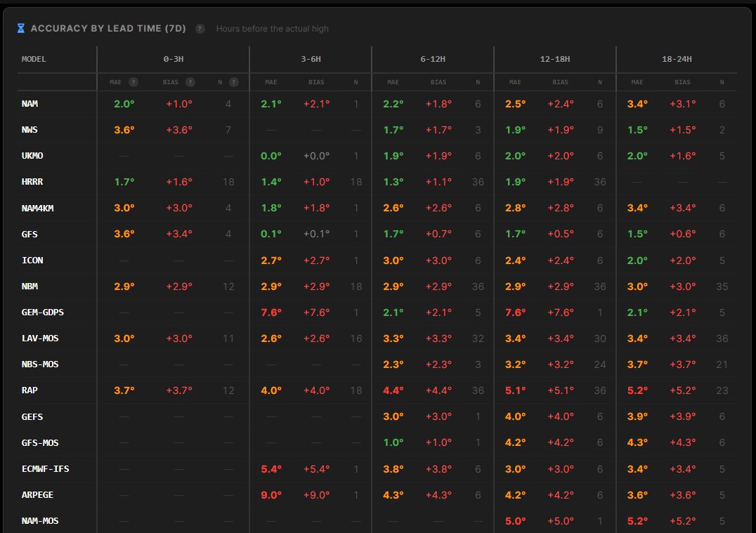Click the MAE help icon under 0-3H
The image size is (756, 533).
coord(133,82)
